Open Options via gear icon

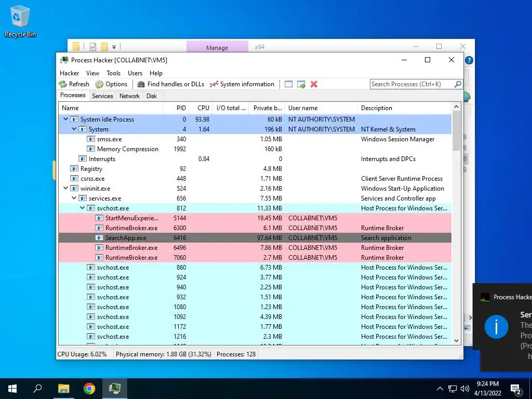pyautogui.click(x=99, y=84)
